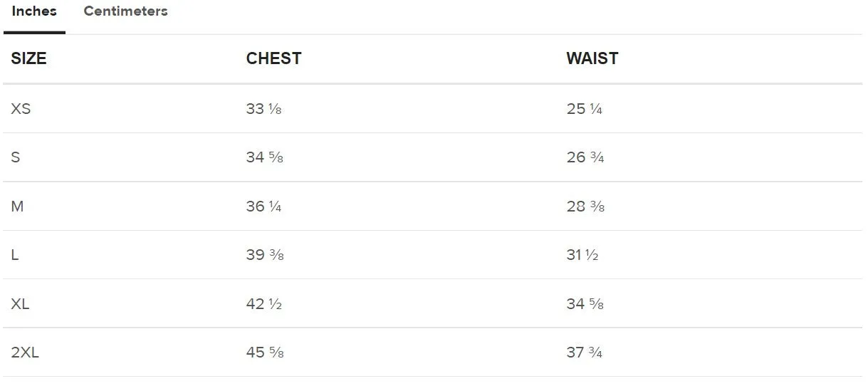Click the 2XL chest value 45 ⅝

(x=265, y=353)
